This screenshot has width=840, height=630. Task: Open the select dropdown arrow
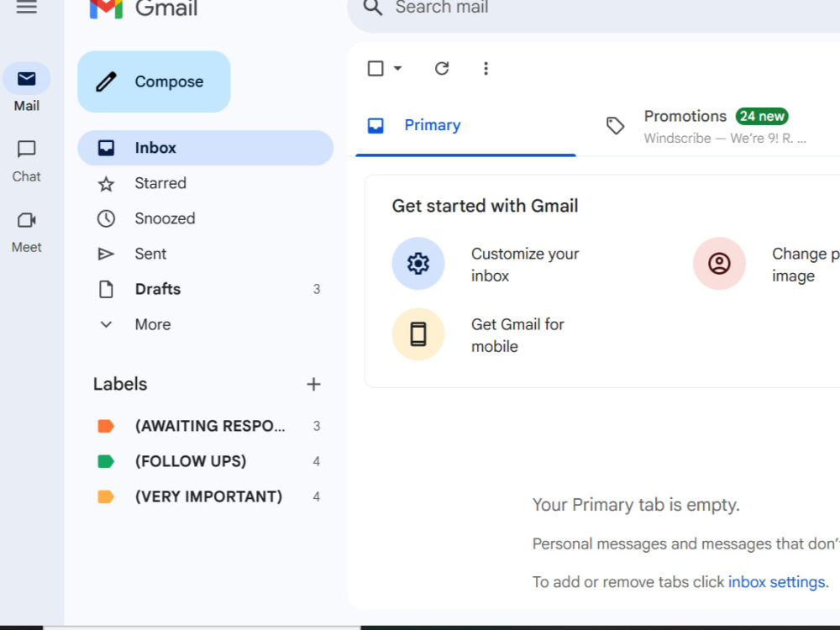click(x=397, y=69)
